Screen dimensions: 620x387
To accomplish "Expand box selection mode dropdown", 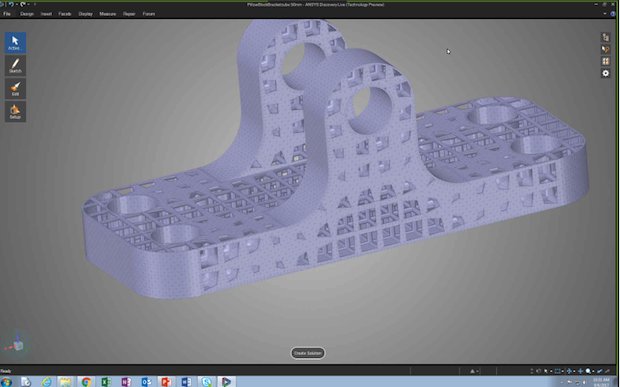I will point(563,371).
